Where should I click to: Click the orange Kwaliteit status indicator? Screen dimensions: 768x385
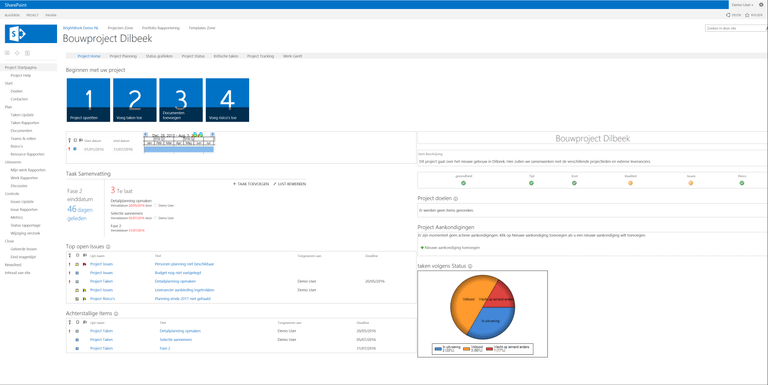pyautogui.click(x=630, y=183)
